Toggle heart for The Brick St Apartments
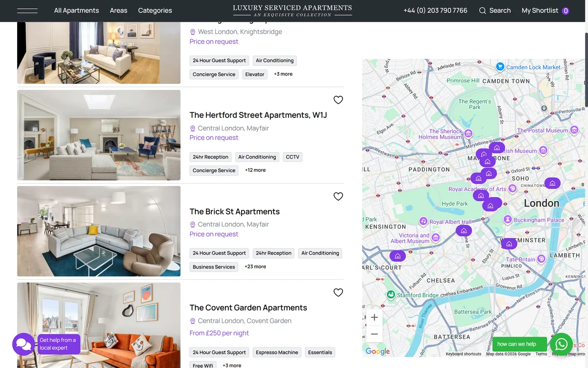 click(x=338, y=196)
